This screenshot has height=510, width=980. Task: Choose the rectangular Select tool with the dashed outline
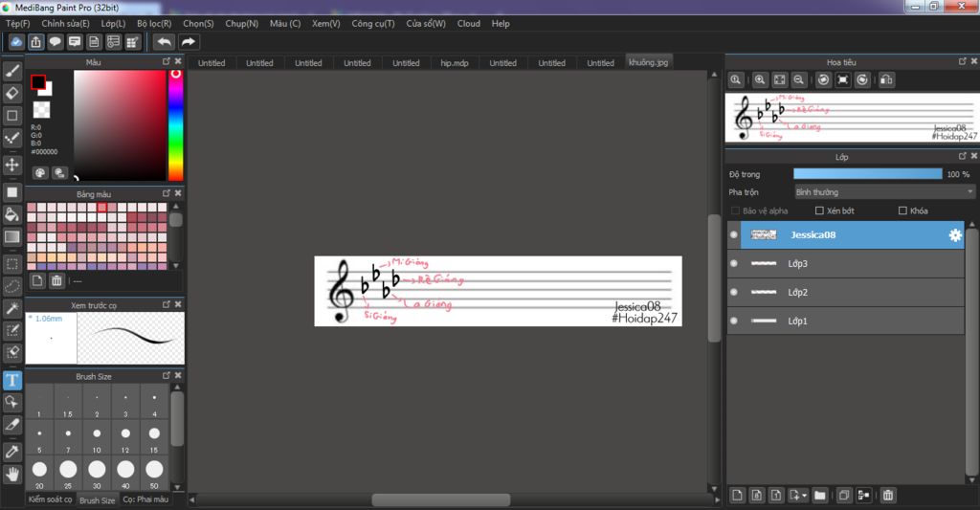[x=12, y=264]
